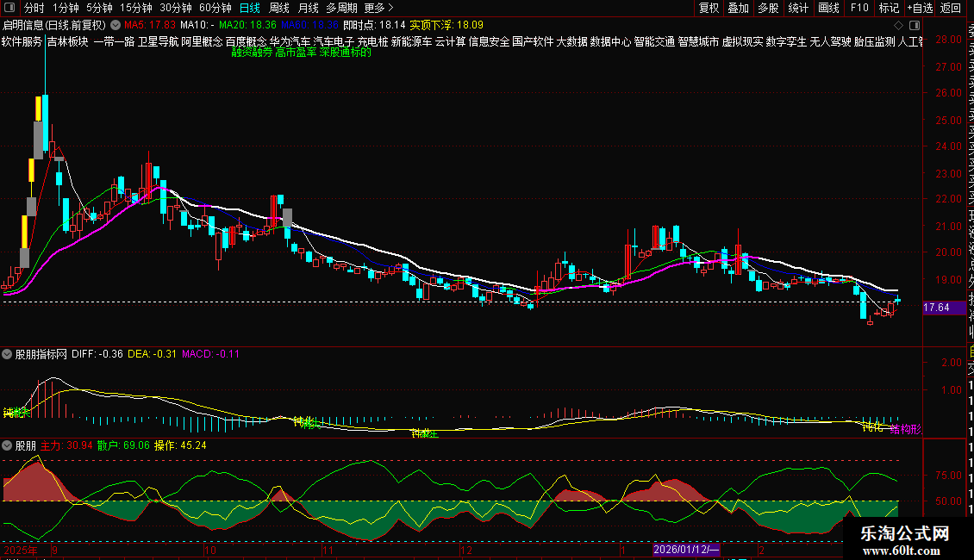This screenshot has height=560, width=974.
Task: Click the 数据中心 concept tag
Action: pos(610,41)
